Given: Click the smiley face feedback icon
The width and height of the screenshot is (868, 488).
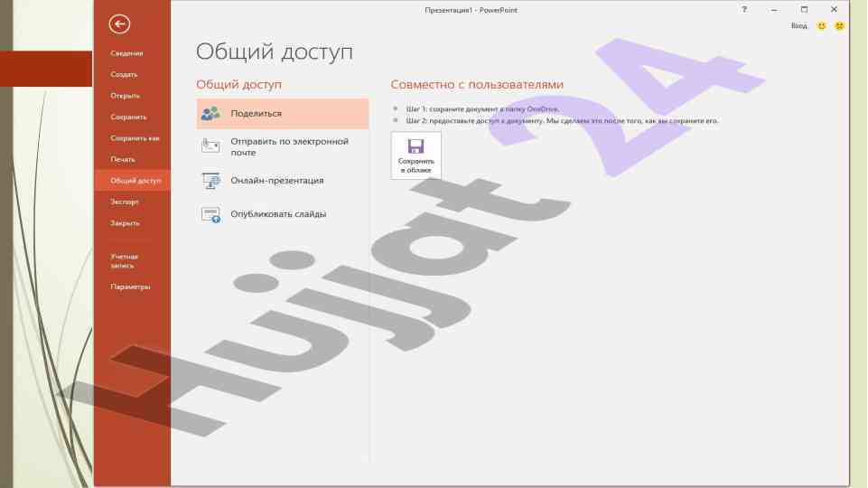Looking at the screenshot, I should pos(822,26).
